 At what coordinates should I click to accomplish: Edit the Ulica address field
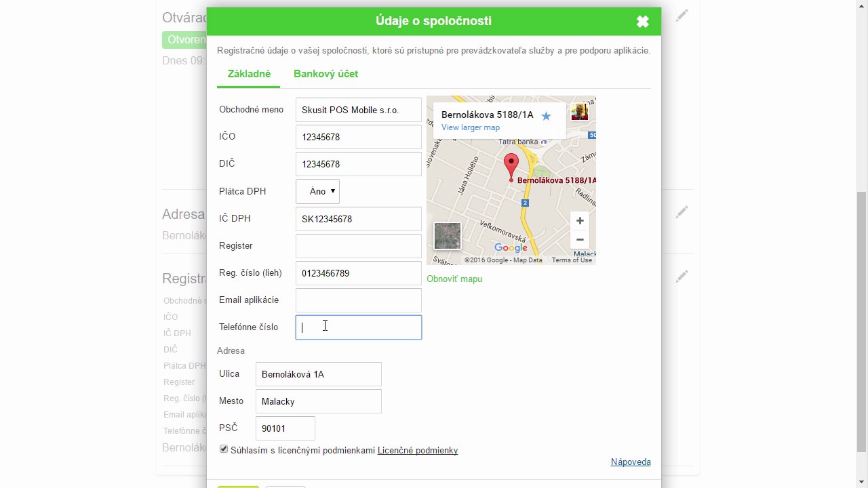[x=318, y=374]
